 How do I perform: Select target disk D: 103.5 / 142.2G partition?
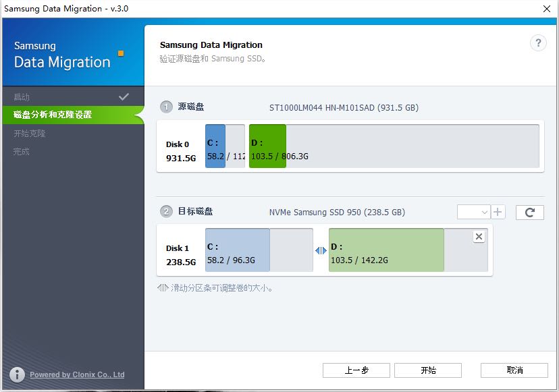coord(408,250)
